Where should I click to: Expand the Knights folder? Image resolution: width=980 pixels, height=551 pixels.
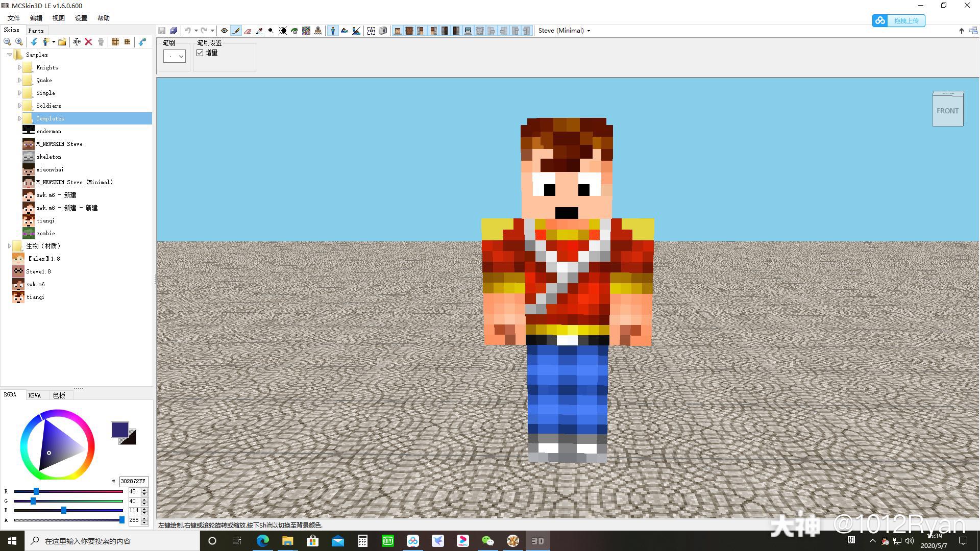(19, 67)
